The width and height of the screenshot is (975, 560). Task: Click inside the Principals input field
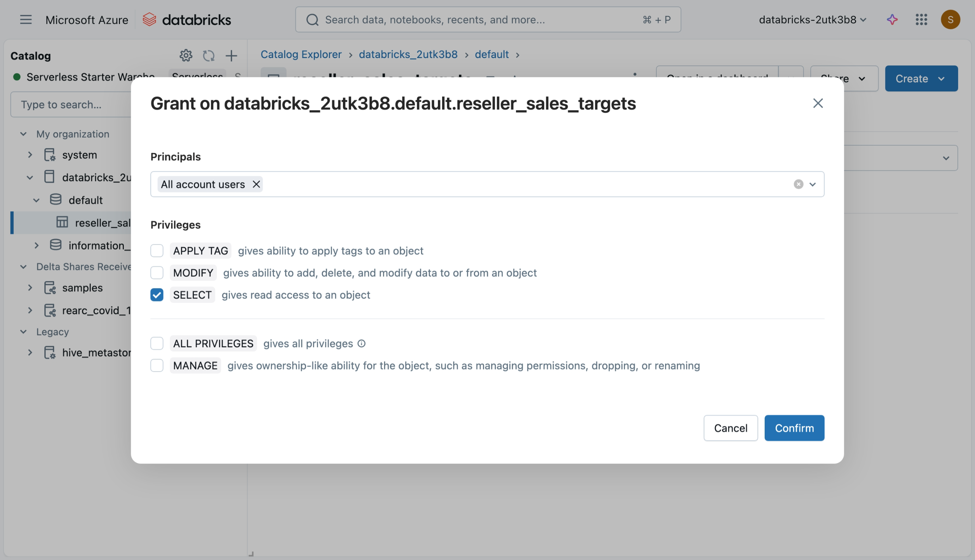point(487,184)
